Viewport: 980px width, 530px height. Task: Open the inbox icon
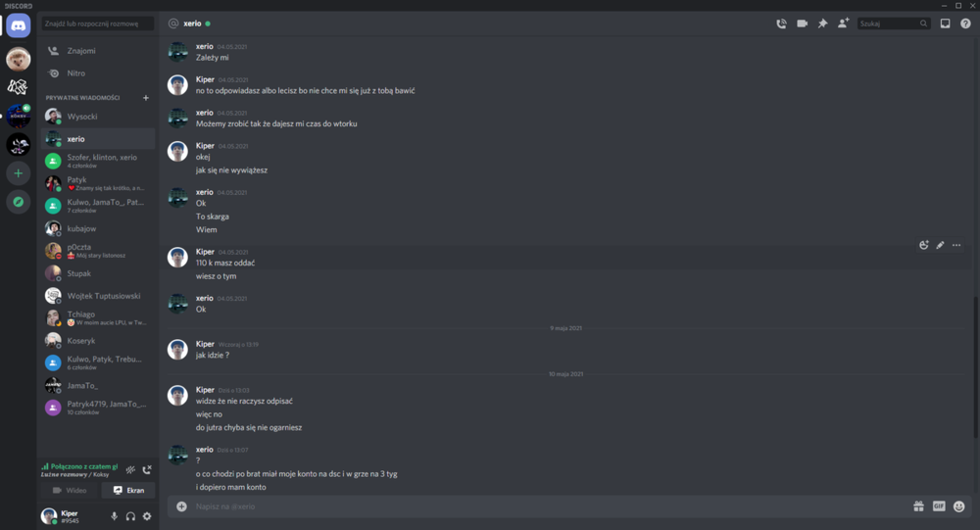[x=945, y=24]
